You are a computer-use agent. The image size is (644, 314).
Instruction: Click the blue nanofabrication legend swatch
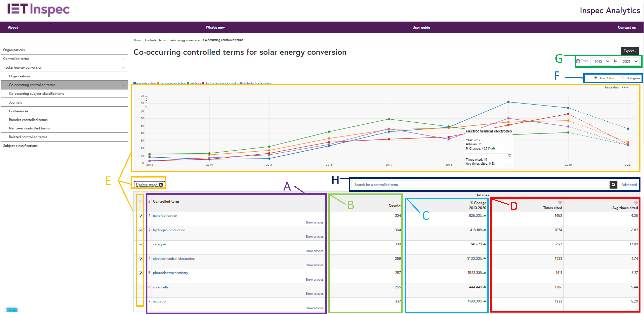pyautogui.click(x=135, y=83)
